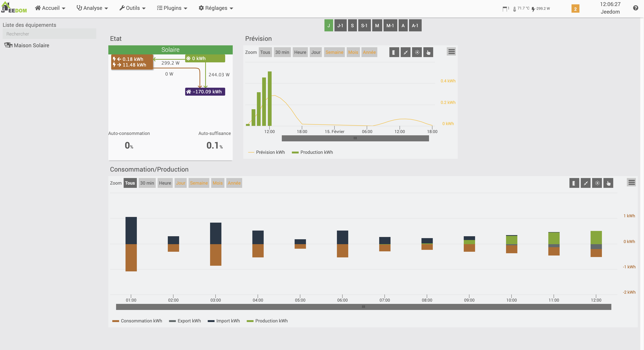Open the Consommation/Production chart hamburger menu
This screenshot has width=644, height=350.
(631, 183)
